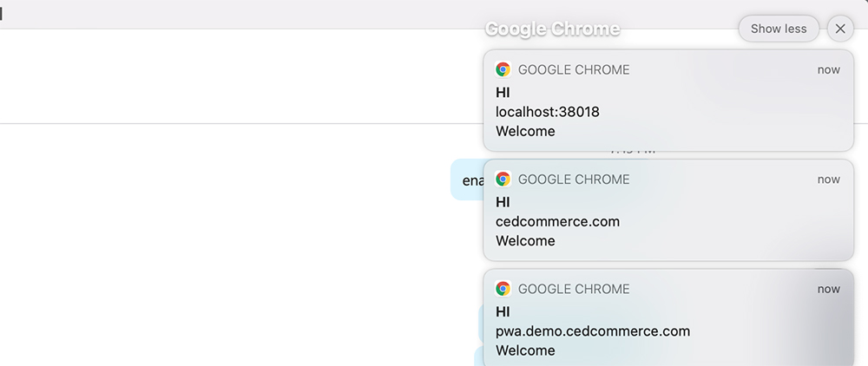Click Chrome icon in pwa.demo.cedcommerce.com notification
Viewport: 868px width, 366px height.
(503, 289)
